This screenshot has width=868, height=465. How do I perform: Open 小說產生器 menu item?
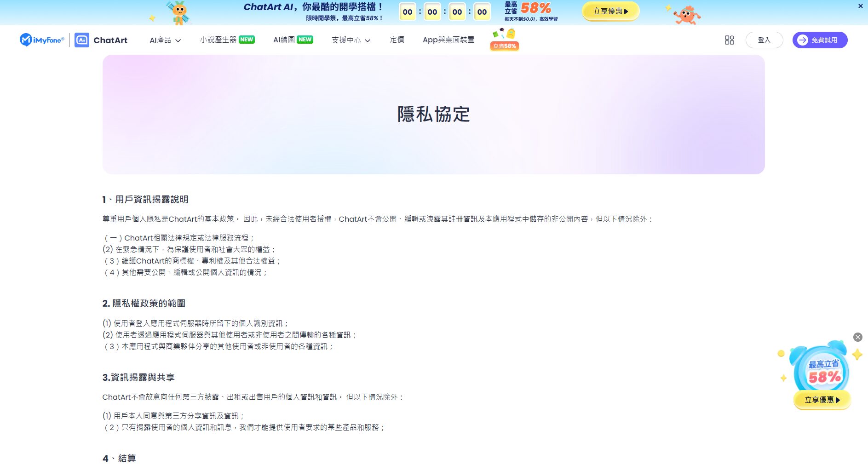click(x=227, y=40)
